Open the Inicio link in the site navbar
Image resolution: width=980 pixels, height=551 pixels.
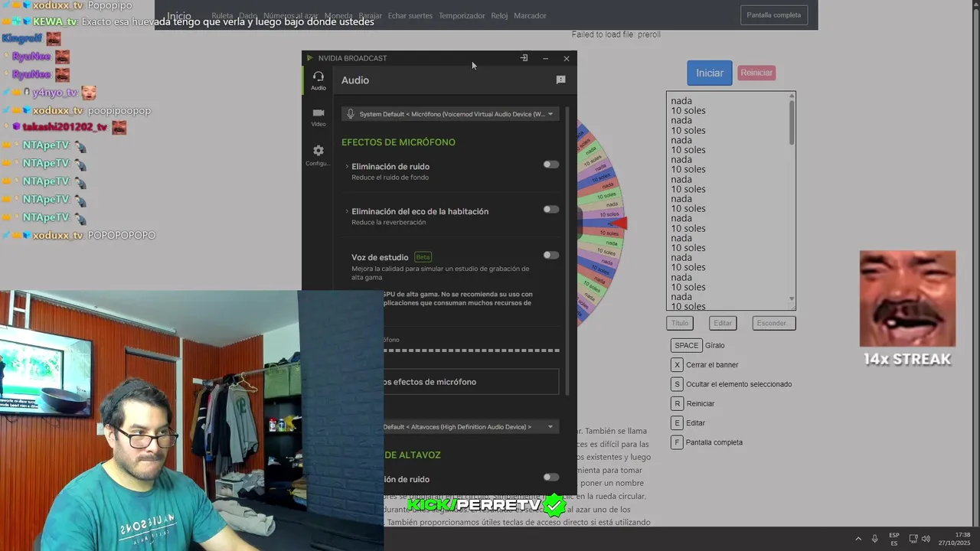179,16
